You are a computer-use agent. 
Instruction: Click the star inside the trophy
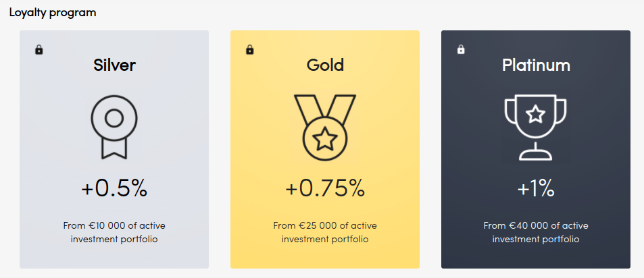click(536, 114)
